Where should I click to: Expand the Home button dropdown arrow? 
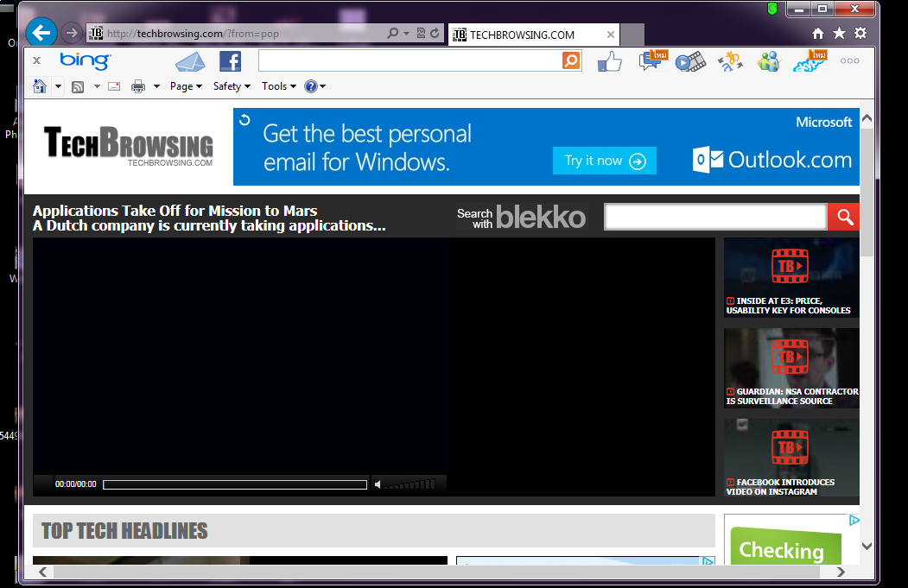[x=58, y=86]
